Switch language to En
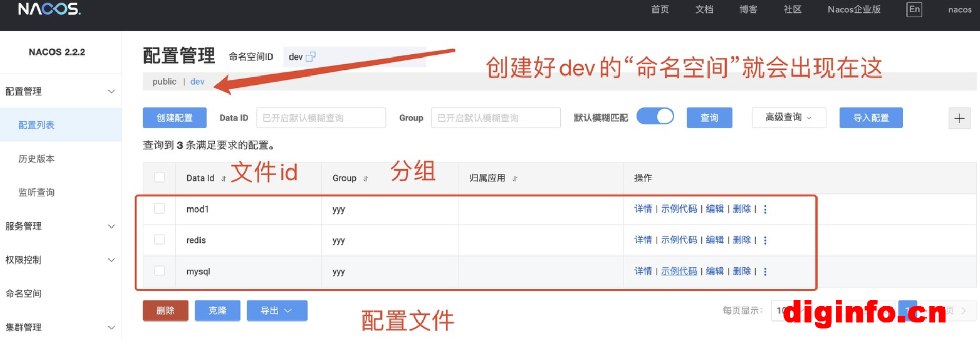Image resolution: width=980 pixels, height=340 pixels. pos(914,9)
